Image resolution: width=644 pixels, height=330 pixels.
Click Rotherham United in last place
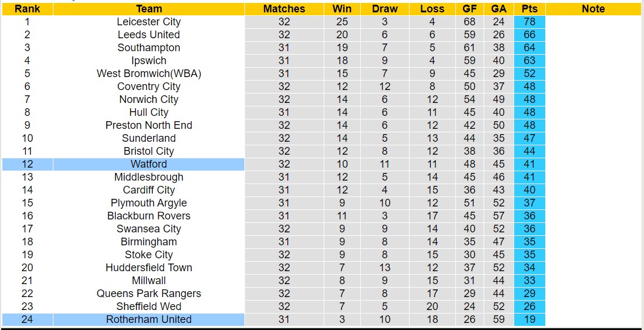(x=149, y=319)
